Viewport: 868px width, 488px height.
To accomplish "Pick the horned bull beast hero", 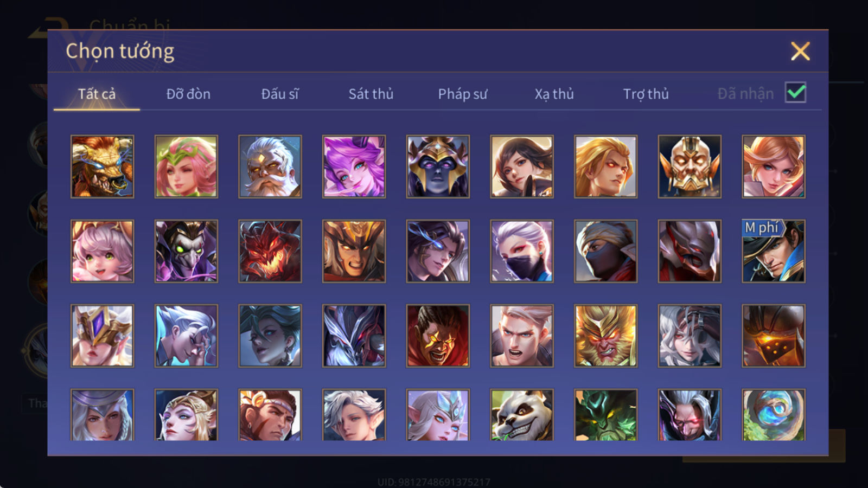I will [x=102, y=166].
